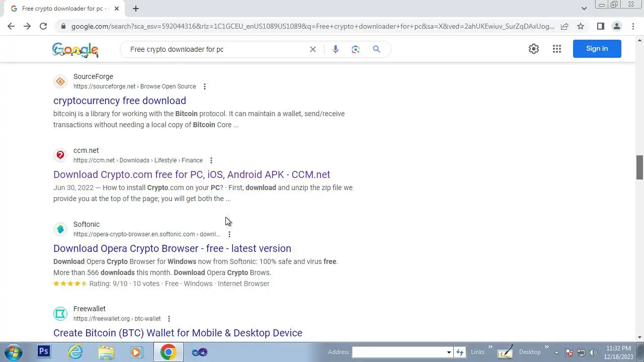Open the network tray icon

pyautogui.click(x=581, y=352)
